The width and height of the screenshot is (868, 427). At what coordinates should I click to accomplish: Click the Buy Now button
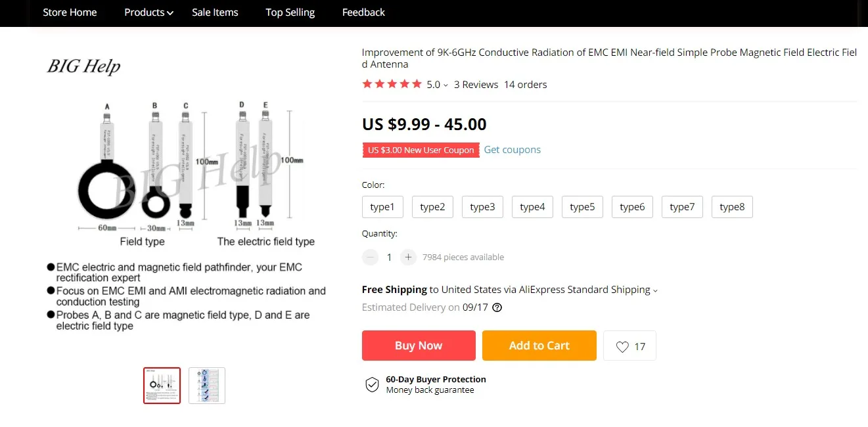click(x=419, y=346)
